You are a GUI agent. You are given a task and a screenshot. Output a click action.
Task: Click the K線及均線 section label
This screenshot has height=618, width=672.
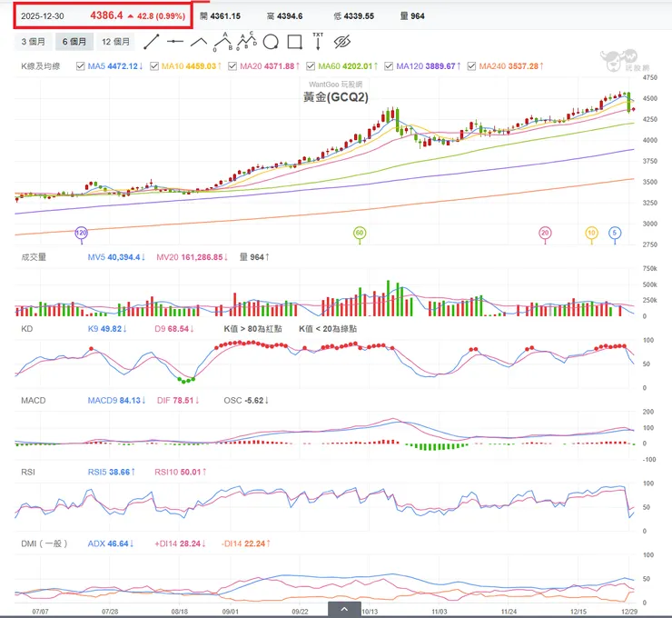(x=41, y=66)
